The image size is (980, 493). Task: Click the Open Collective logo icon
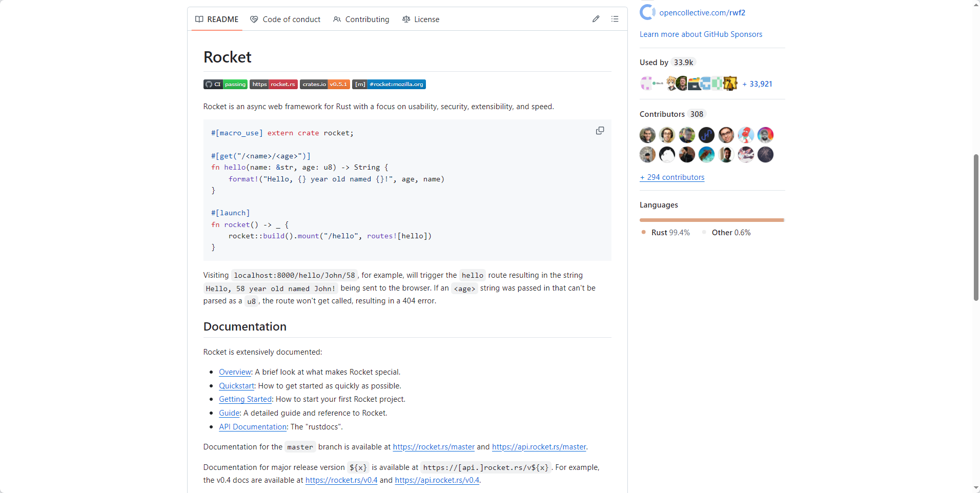pos(647,12)
